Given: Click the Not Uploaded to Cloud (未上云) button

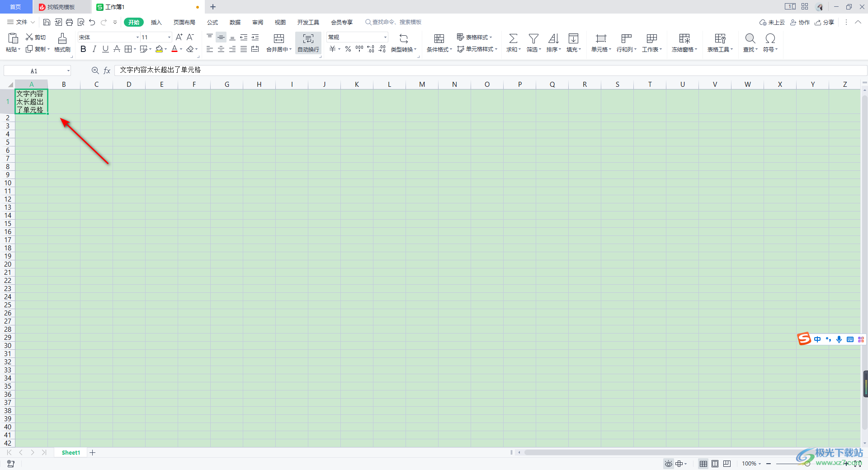Looking at the screenshot, I should pos(772,22).
